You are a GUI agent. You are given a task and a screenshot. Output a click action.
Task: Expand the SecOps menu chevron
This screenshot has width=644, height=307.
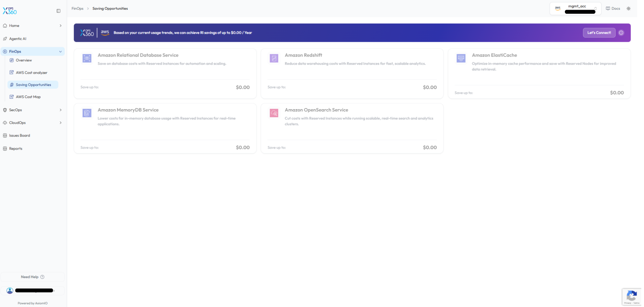click(x=60, y=110)
